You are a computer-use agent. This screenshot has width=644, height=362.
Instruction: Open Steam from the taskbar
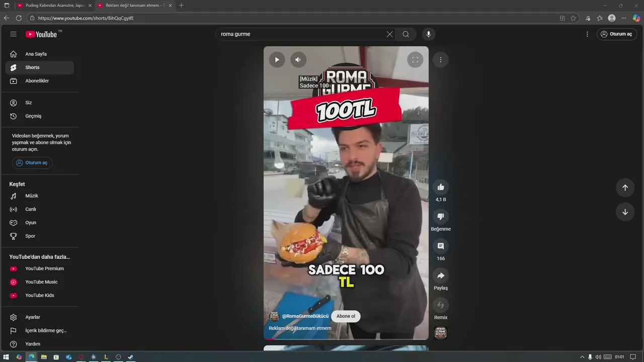click(130, 357)
